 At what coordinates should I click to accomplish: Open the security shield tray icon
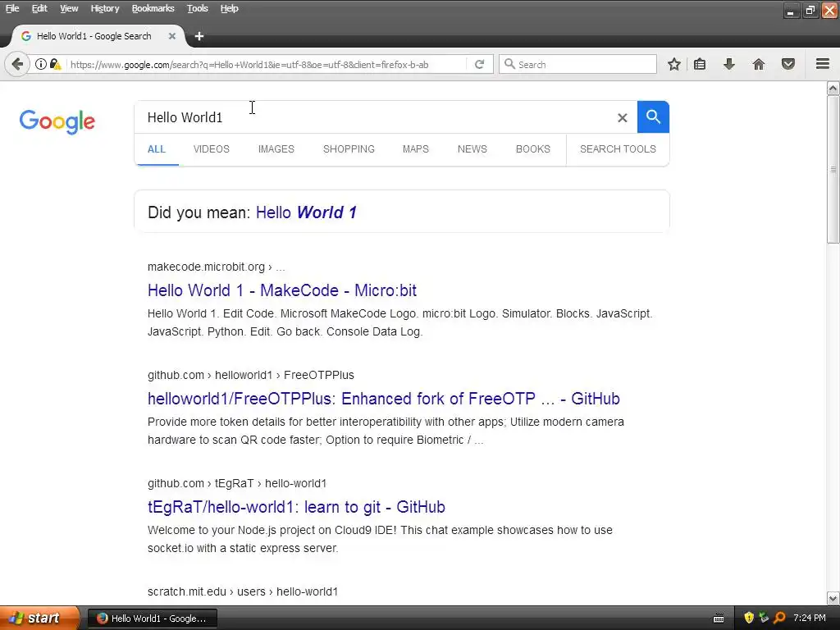(748, 619)
